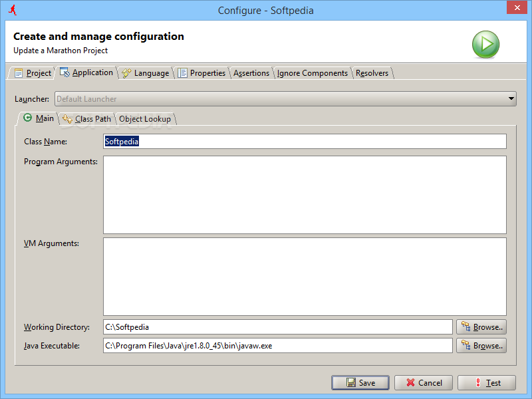
Task: Click the red exclamation icon on Test
Action: (478, 382)
